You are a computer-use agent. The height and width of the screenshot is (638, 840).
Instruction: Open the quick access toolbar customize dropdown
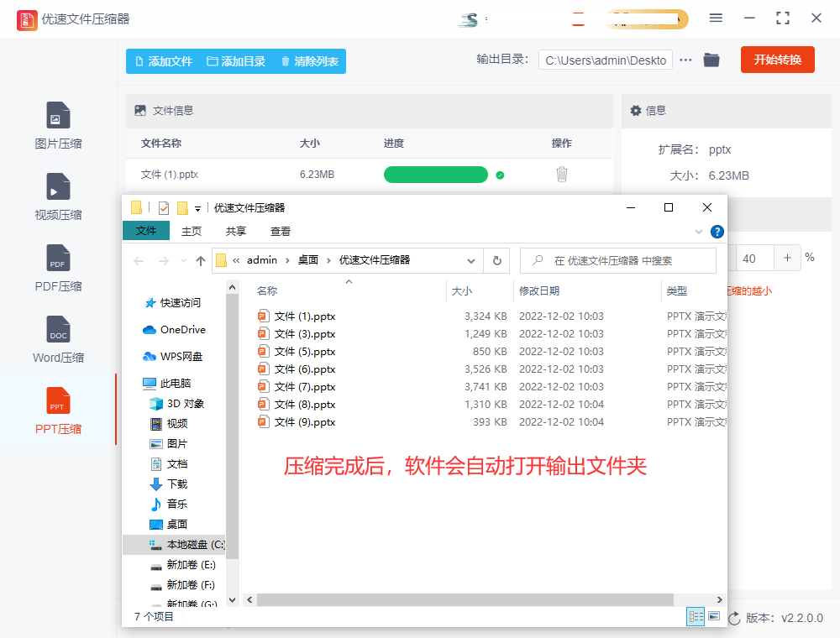(197, 208)
